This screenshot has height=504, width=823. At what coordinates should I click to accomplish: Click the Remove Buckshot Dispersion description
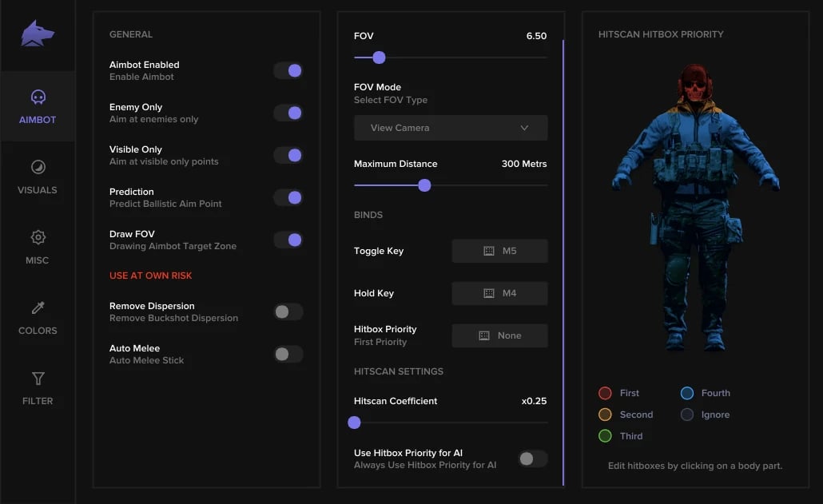point(173,318)
